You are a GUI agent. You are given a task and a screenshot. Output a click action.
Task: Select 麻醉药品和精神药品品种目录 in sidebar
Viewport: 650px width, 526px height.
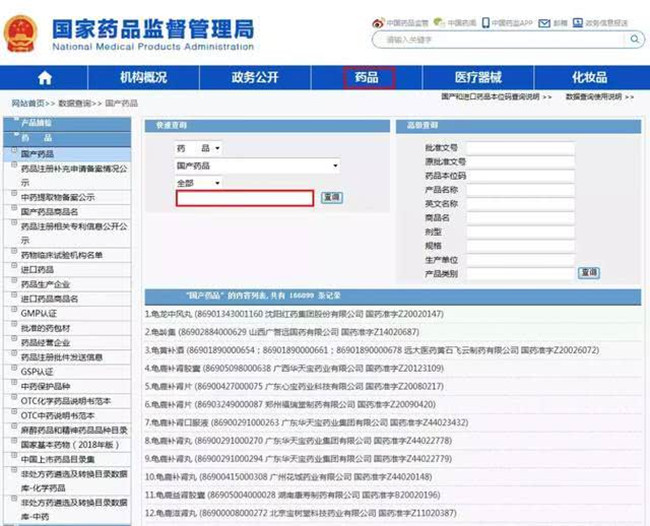tap(74, 430)
